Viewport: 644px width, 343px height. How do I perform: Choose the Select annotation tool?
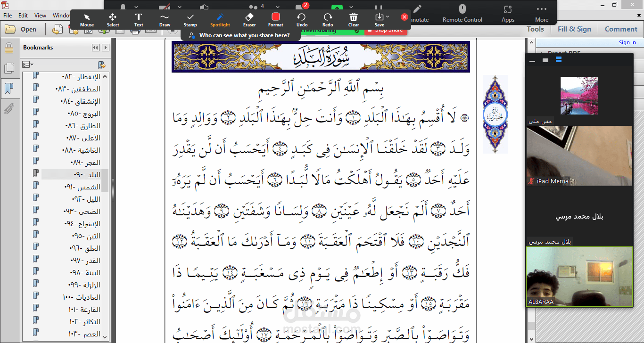[x=113, y=20]
